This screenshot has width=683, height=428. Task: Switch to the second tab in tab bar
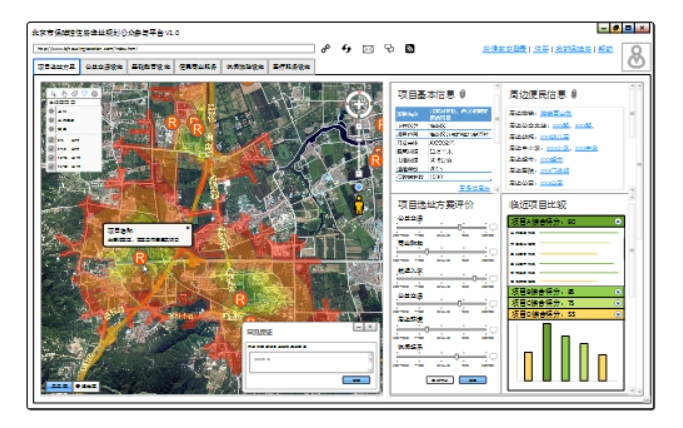pos(104,68)
